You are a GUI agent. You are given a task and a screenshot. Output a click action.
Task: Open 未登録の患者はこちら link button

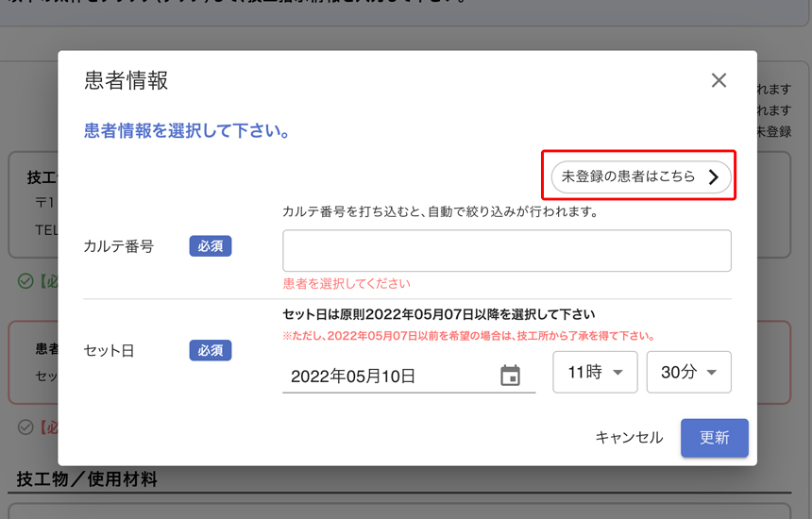[x=641, y=177]
